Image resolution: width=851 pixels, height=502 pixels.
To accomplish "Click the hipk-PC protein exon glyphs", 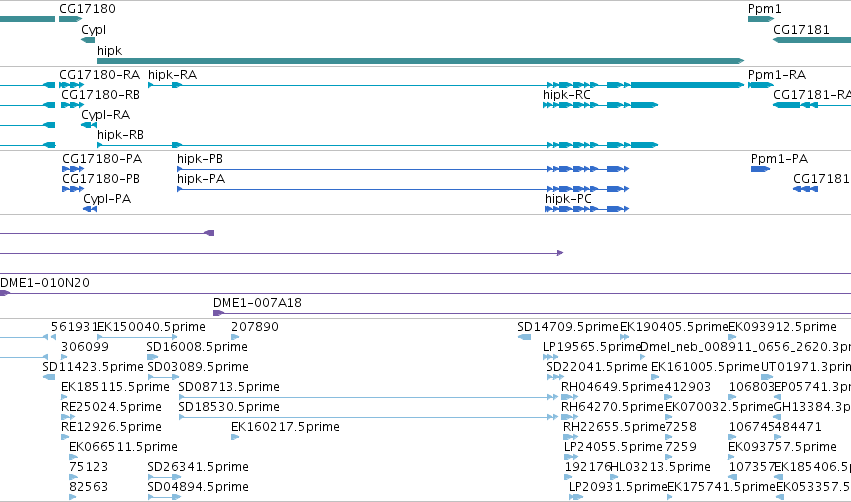I will coord(587,209).
